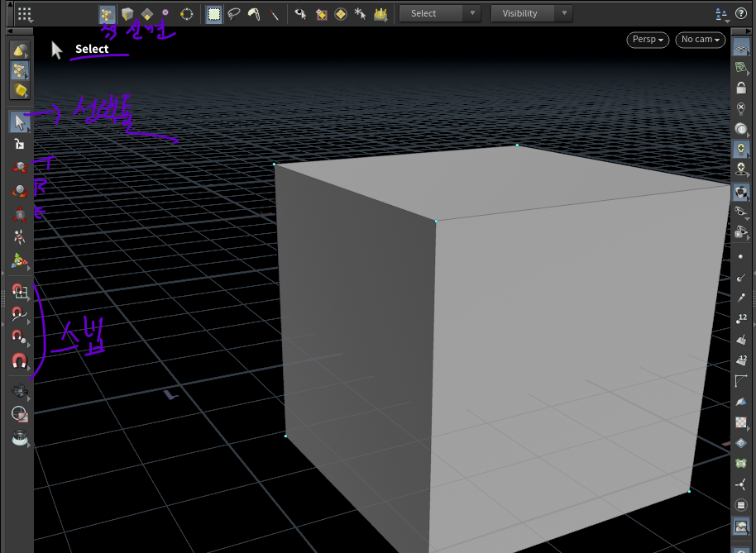Image resolution: width=756 pixels, height=553 pixels.
Task: Open the viewport help question mark
Action: pyautogui.click(x=741, y=13)
